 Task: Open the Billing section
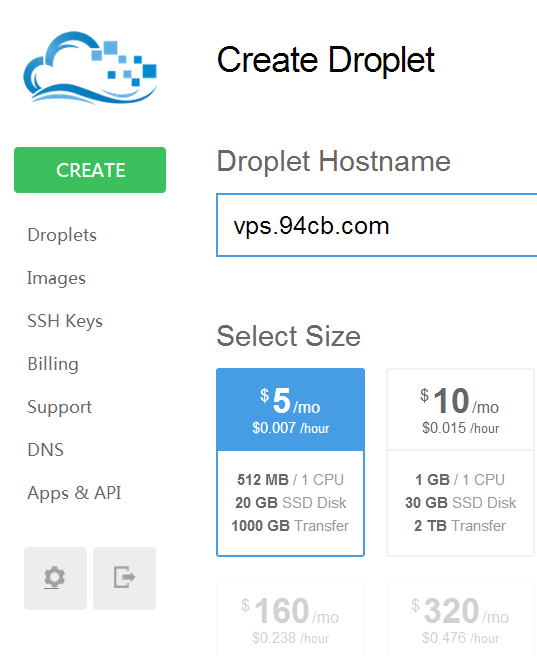[53, 364]
